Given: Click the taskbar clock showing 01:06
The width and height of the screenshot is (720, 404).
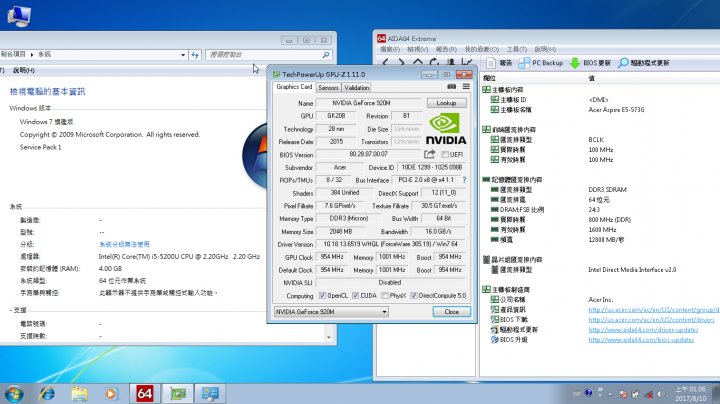Looking at the screenshot, I should [x=690, y=393].
